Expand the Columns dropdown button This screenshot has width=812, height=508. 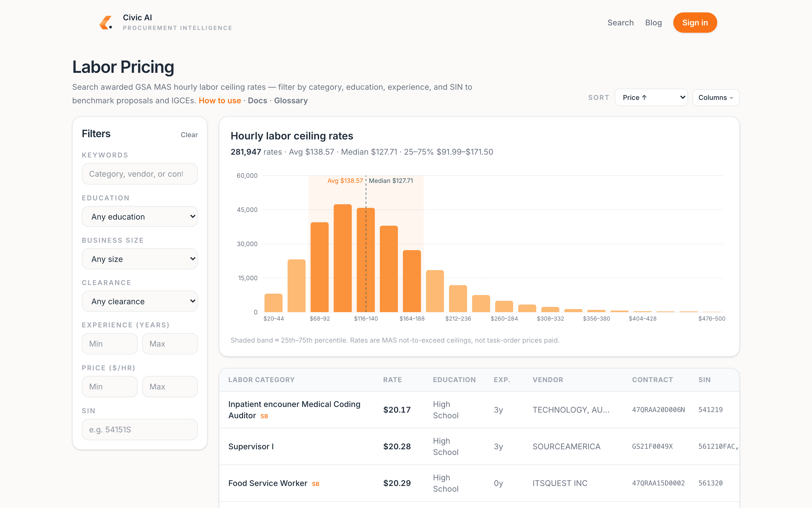point(716,97)
